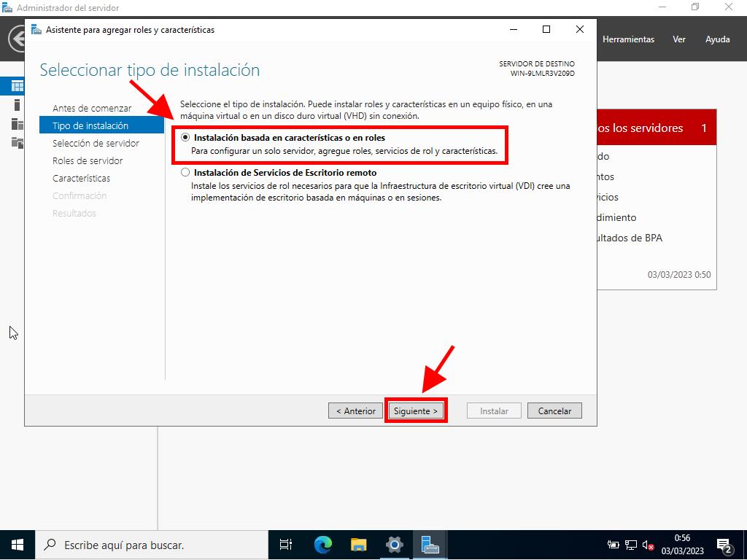747x560 pixels.
Task: Select the Remote Desktop Services installation option
Action: pyautogui.click(x=185, y=173)
